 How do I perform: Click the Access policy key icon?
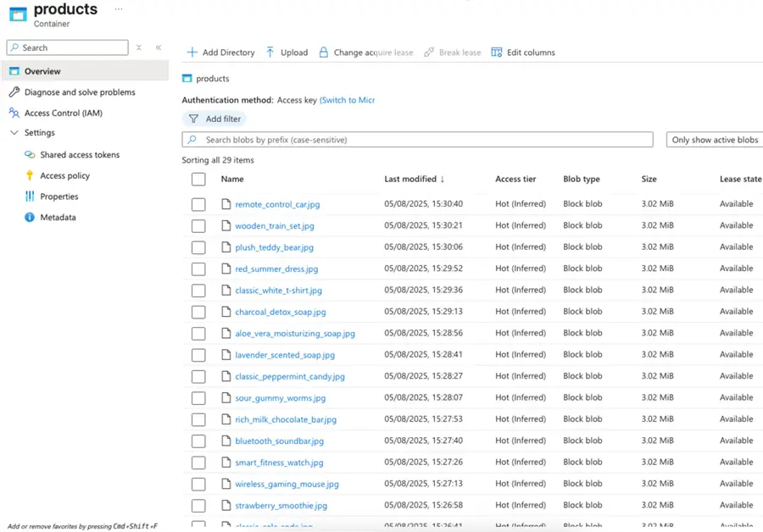tap(30, 175)
